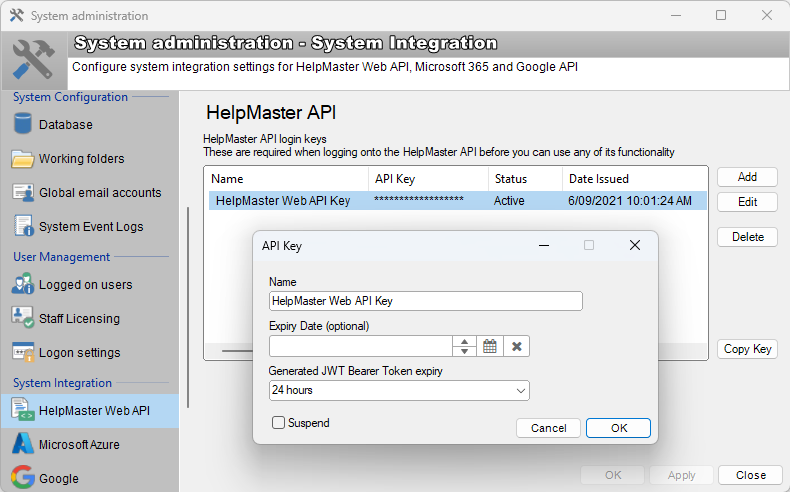Click the API Key Name input field
The height and width of the screenshot is (492, 790).
tap(426, 301)
